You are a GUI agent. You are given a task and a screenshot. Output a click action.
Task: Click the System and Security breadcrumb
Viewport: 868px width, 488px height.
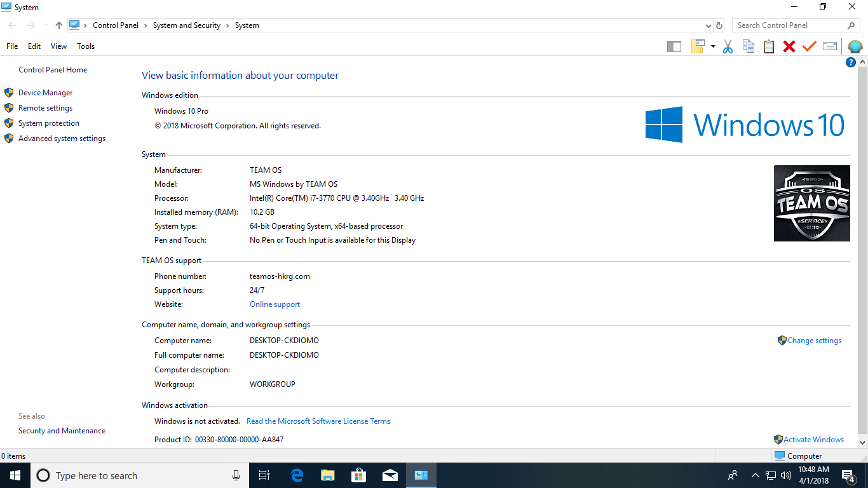click(x=187, y=25)
